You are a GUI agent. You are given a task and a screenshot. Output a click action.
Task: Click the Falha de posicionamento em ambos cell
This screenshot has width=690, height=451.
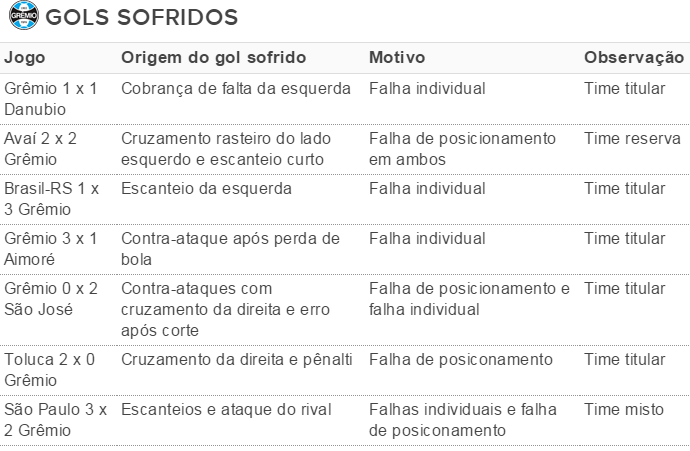tap(462, 149)
